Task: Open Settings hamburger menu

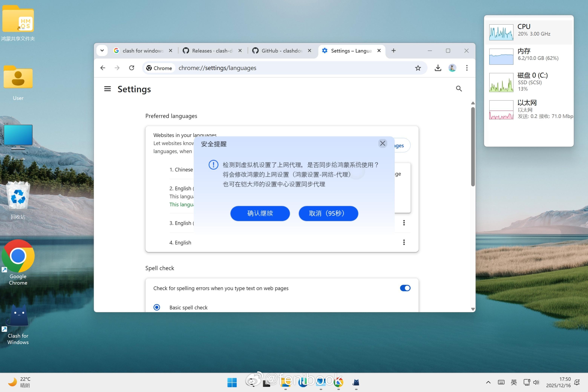Action: [x=107, y=89]
